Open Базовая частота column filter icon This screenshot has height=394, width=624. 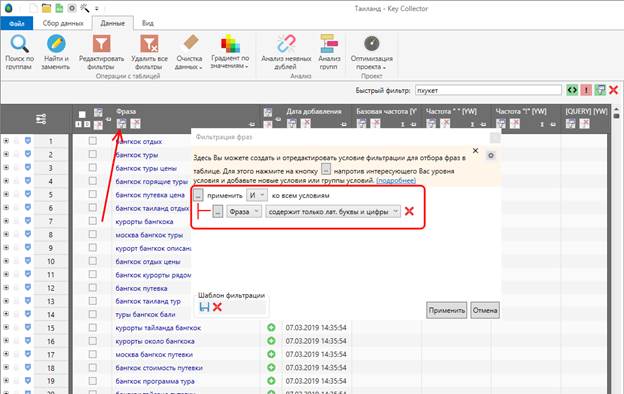(361, 124)
